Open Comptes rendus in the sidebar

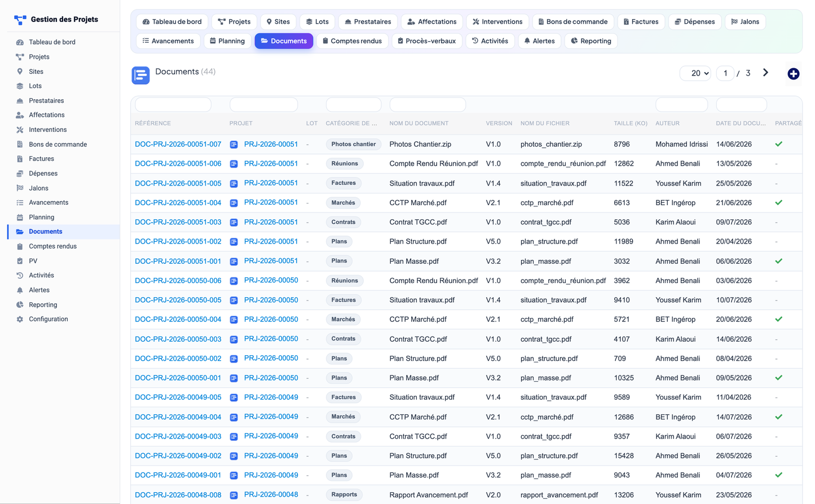52,246
